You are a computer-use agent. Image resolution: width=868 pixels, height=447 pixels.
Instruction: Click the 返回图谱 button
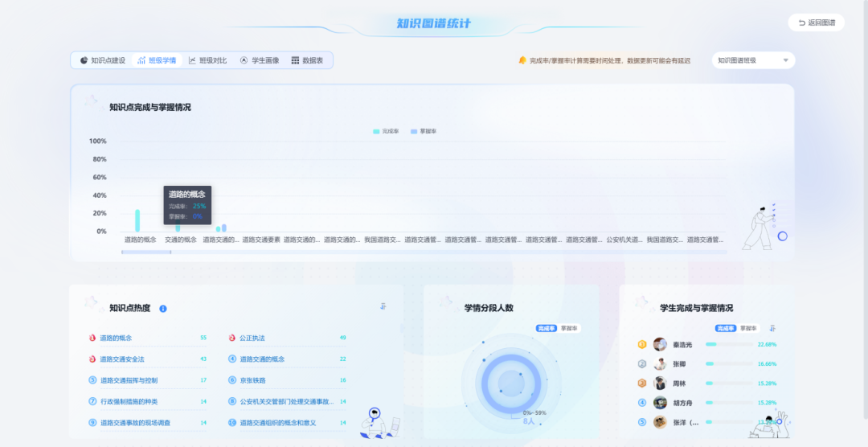pos(816,23)
